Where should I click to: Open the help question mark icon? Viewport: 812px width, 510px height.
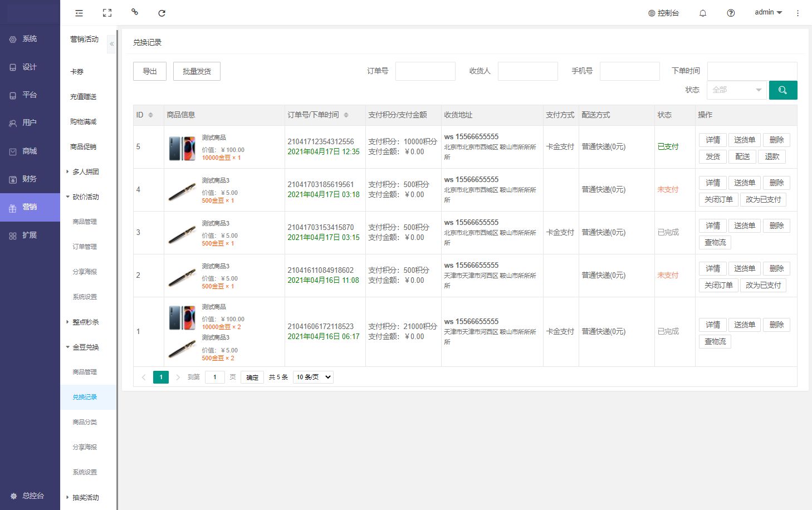coord(731,13)
